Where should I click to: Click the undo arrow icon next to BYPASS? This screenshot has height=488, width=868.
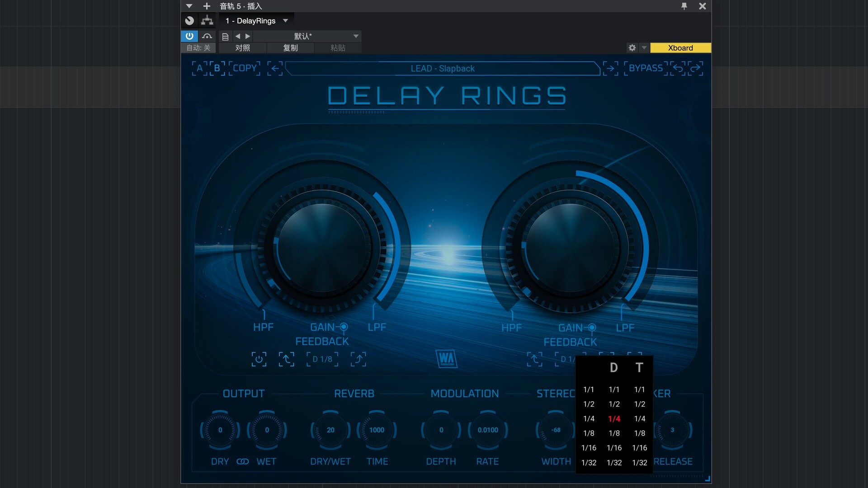(x=678, y=68)
